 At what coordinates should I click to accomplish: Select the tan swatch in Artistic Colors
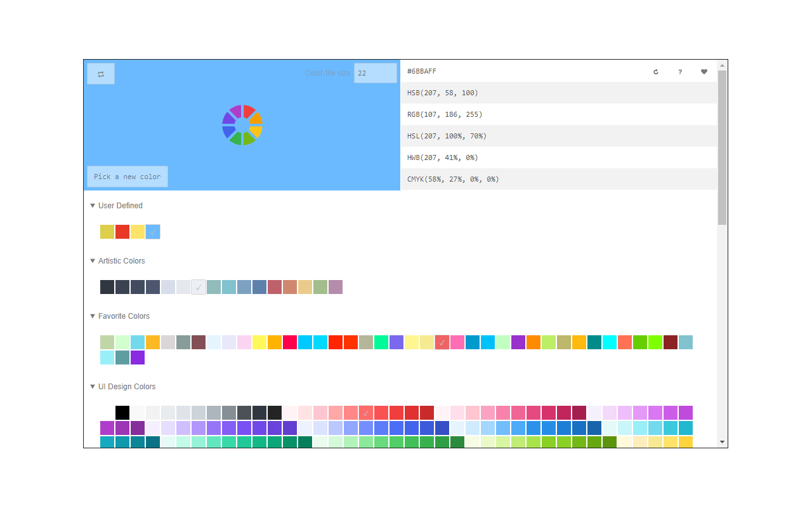point(305,287)
